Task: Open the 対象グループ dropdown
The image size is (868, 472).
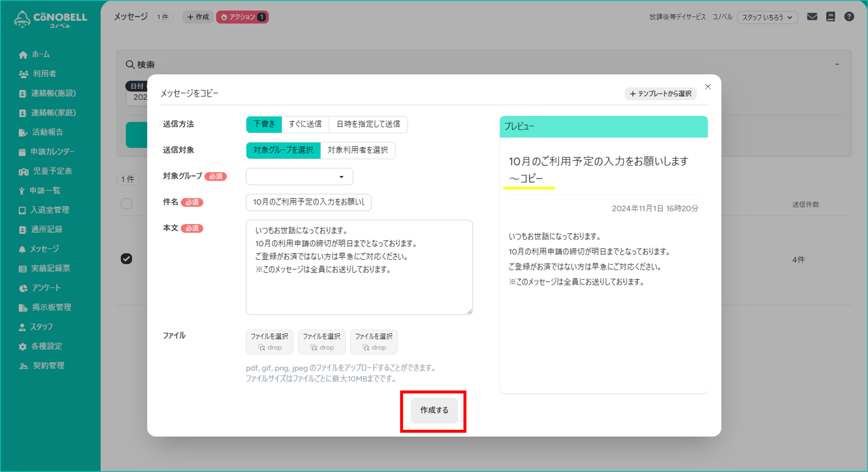Action: tap(299, 177)
